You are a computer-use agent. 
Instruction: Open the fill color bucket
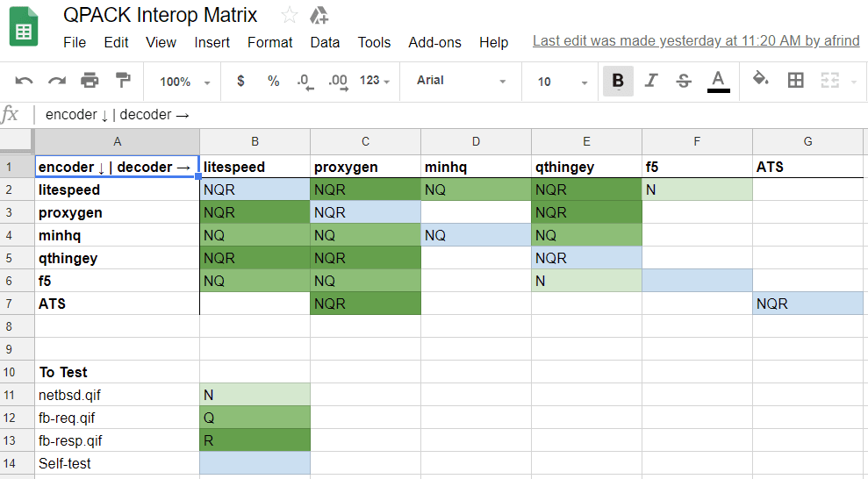coord(761,80)
